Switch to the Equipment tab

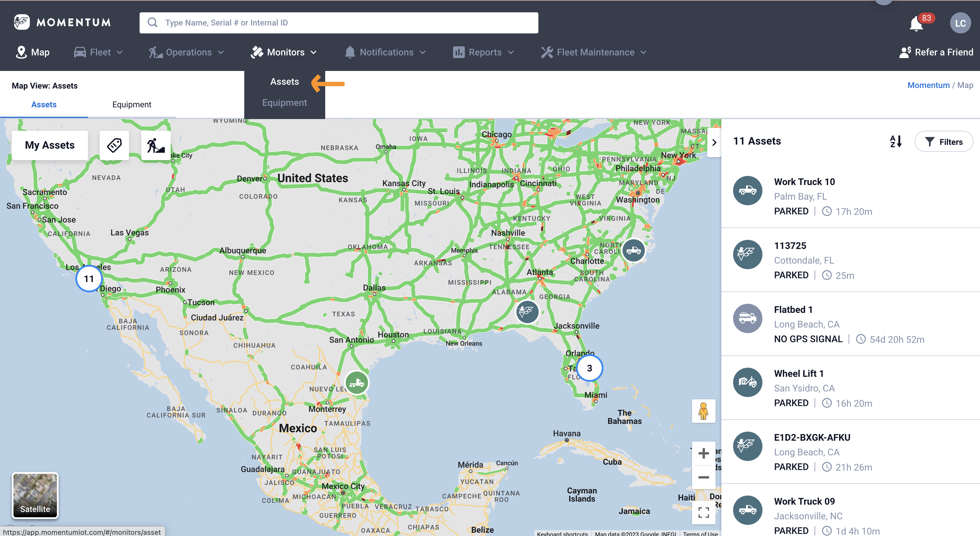[132, 104]
